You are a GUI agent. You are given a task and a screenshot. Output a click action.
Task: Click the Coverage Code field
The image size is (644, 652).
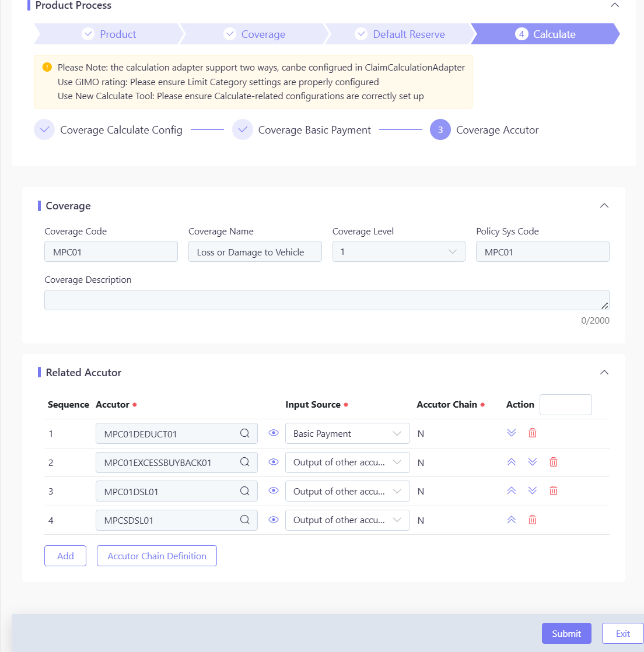111,251
